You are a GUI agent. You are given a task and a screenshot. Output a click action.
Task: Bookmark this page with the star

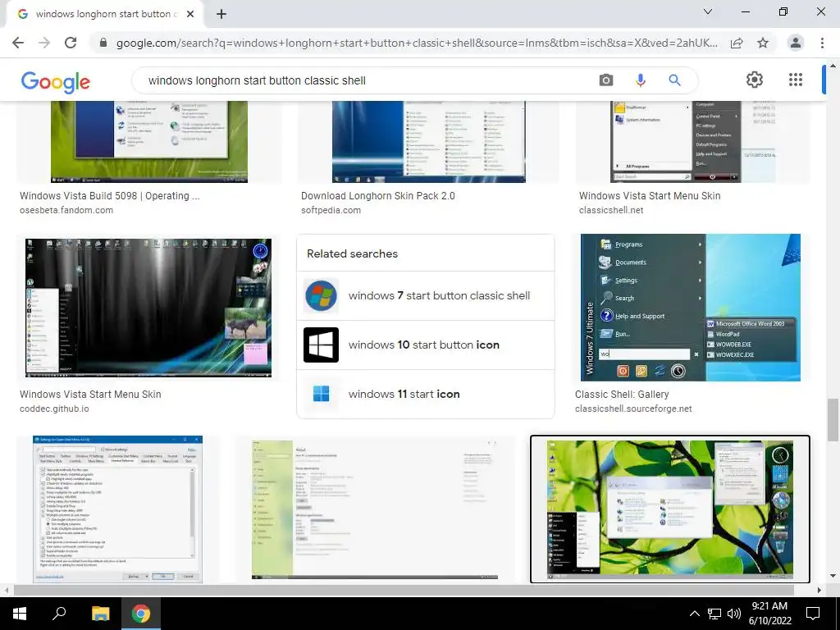[763, 43]
